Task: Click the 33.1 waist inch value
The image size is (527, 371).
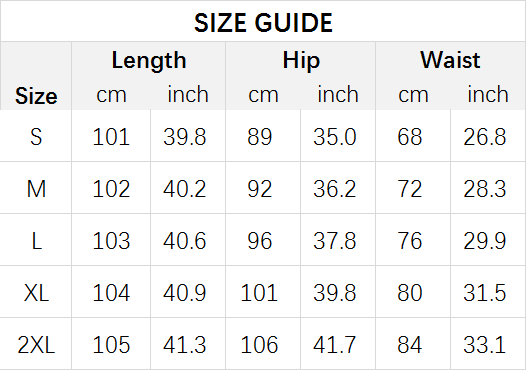Action: [484, 345]
